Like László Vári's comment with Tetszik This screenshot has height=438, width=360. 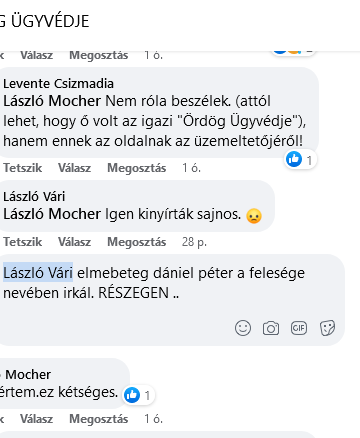[x=23, y=242]
